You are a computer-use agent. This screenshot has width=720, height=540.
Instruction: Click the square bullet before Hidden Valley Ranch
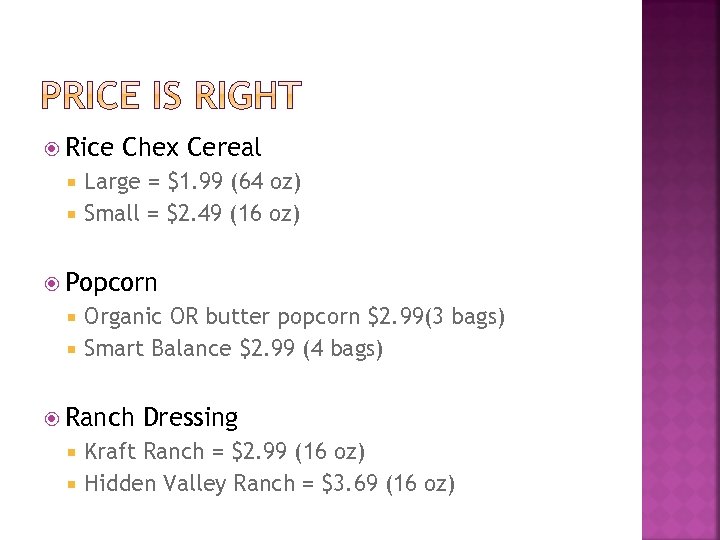73,484
